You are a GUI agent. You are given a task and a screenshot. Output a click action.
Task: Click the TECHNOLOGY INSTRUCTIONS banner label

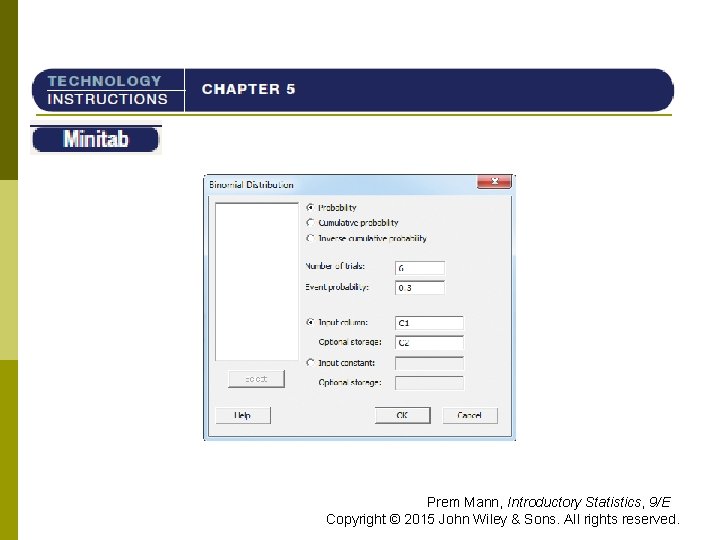pyautogui.click(x=107, y=90)
